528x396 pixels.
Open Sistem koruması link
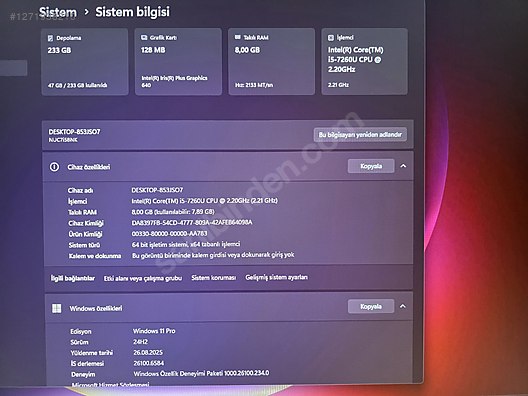213,278
